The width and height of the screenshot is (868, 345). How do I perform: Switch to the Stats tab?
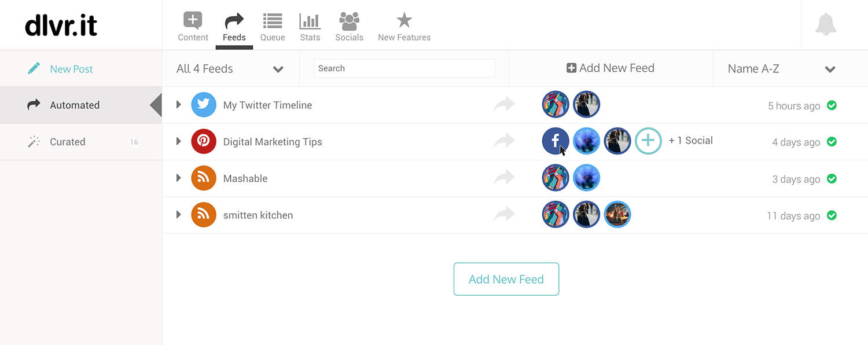point(310,27)
